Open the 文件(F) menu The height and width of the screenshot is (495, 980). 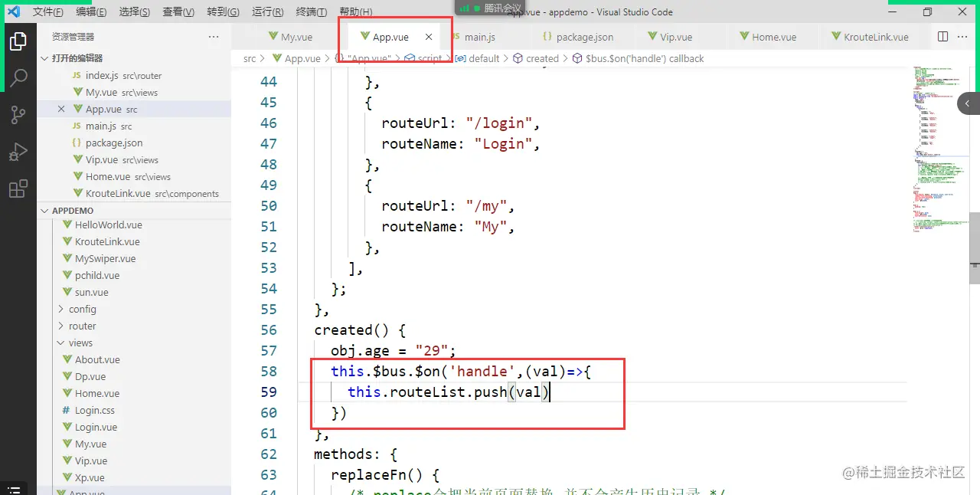[x=47, y=12]
